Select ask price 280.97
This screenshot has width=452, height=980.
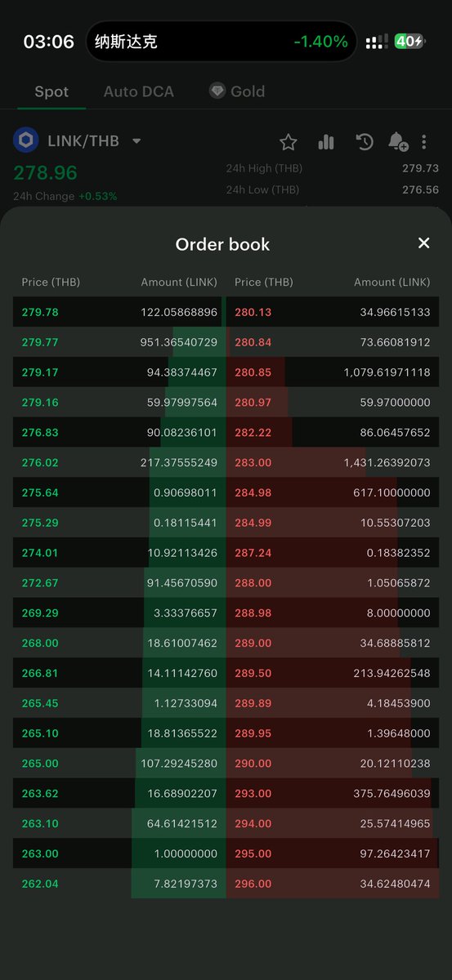tap(253, 403)
